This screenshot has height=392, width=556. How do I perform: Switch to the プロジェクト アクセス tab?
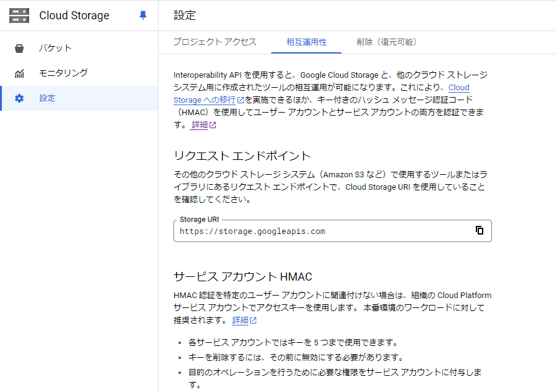215,42
